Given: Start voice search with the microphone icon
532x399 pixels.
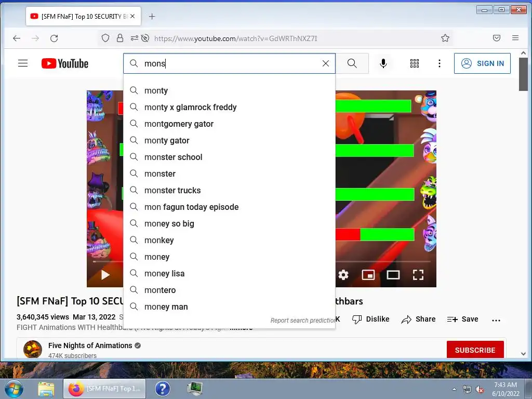Looking at the screenshot, I should point(383,63).
